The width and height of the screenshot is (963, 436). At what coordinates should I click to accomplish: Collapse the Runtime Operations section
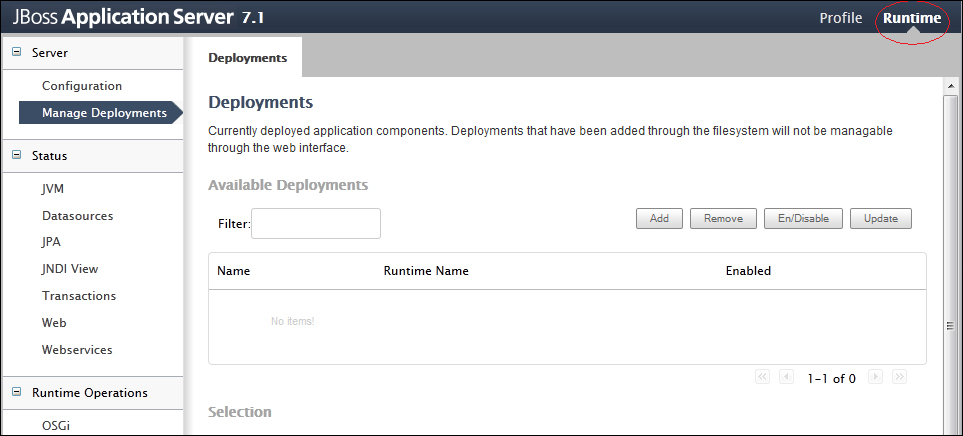16,393
